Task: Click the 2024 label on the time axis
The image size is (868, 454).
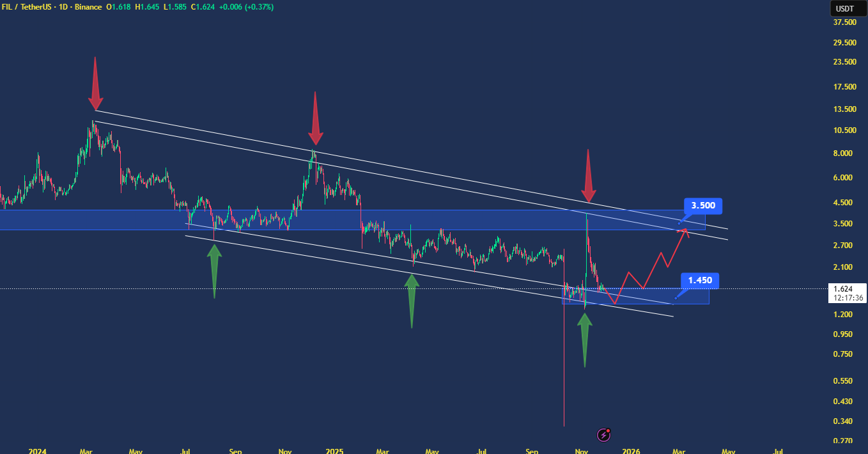Action: [x=38, y=450]
